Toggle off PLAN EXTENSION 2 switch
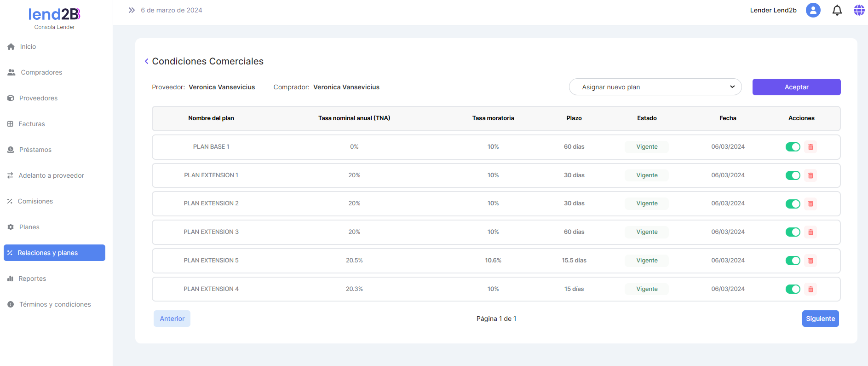The image size is (868, 366). point(793,204)
